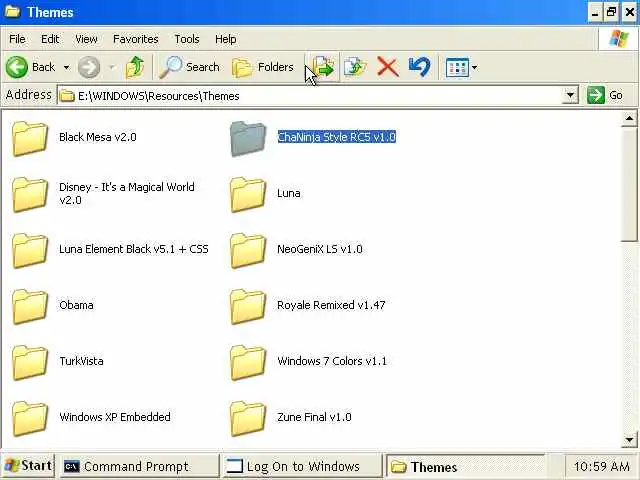Toggle the Folders pane
This screenshot has width=640, height=480.
point(263,67)
